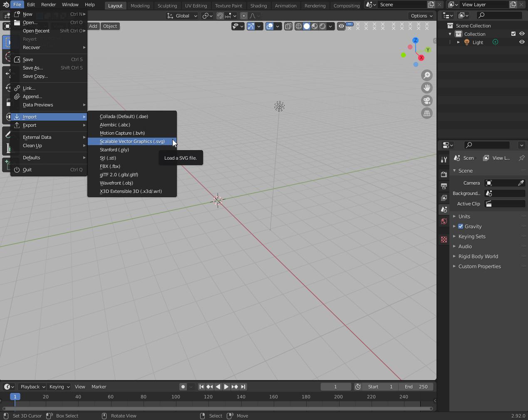
Task: Click the Object menu button in viewport
Action: [110, 26]
